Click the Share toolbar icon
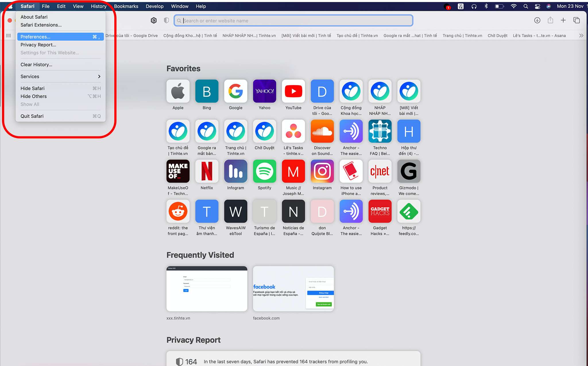Viewport: 588px width, 366px height. click(550, 20)
